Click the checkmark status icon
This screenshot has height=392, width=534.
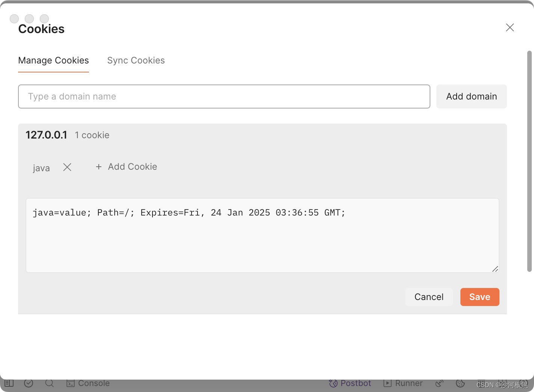coord(29,383)
